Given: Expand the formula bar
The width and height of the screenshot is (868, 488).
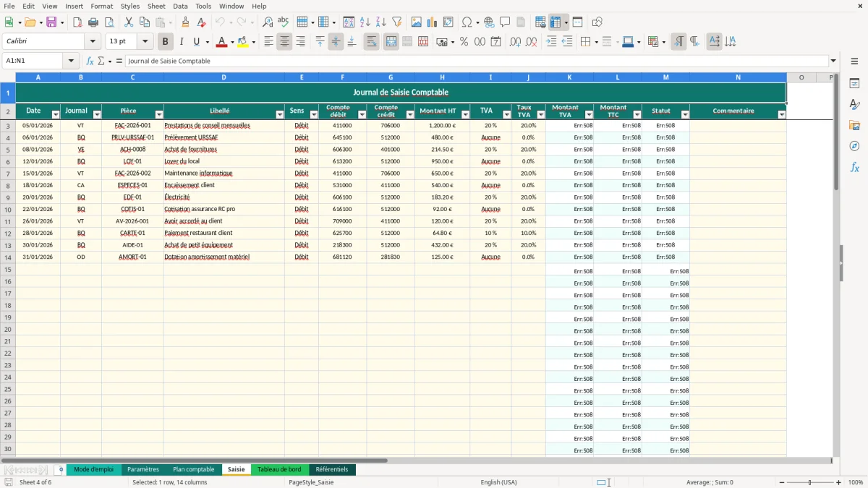Looking at the screenshot, I should (833, 61).
